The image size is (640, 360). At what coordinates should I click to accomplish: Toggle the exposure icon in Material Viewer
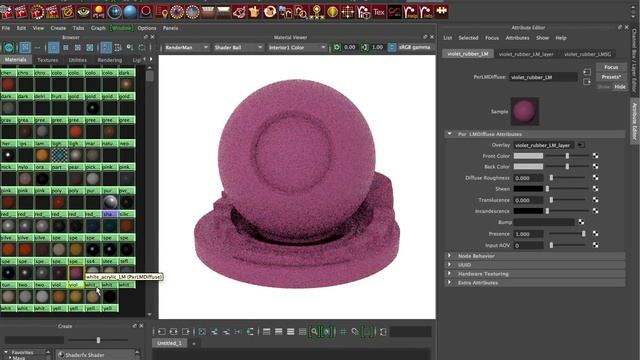click(337, 47)
